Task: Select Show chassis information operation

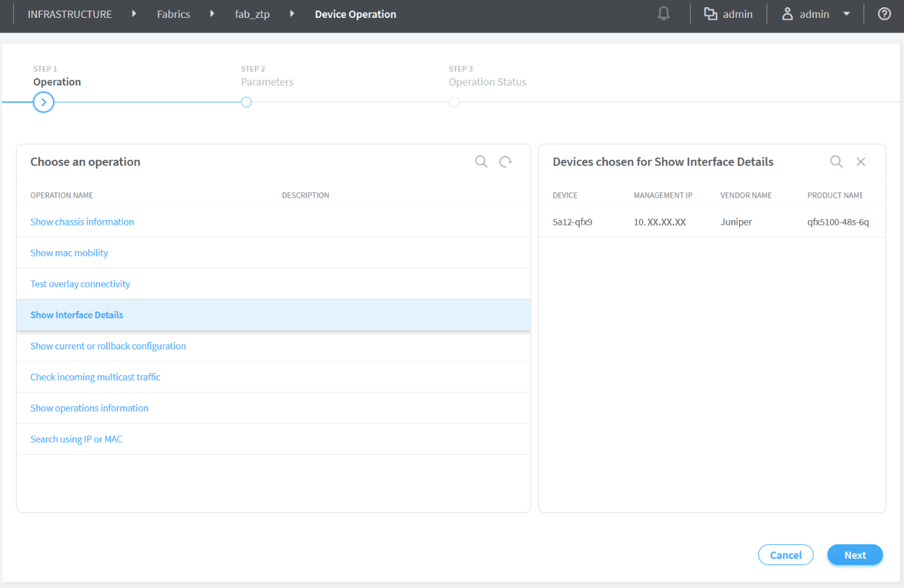Action: [x=82, y=222]
